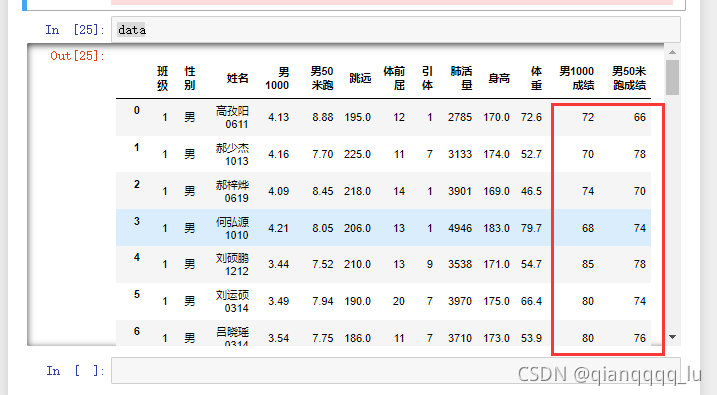Click the 体前屈 value 20 in row 5
Viewport: 717px width, 395px height.
coord(399,301)
